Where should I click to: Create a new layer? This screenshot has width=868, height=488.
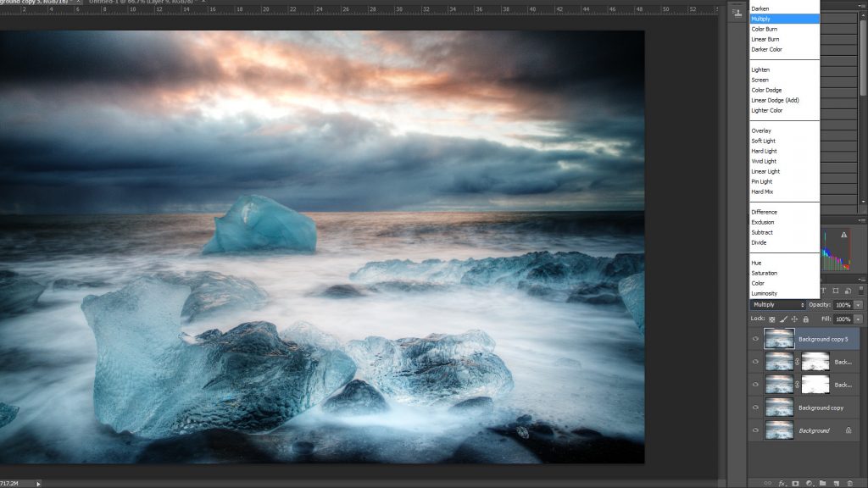(x=837, y=483)
